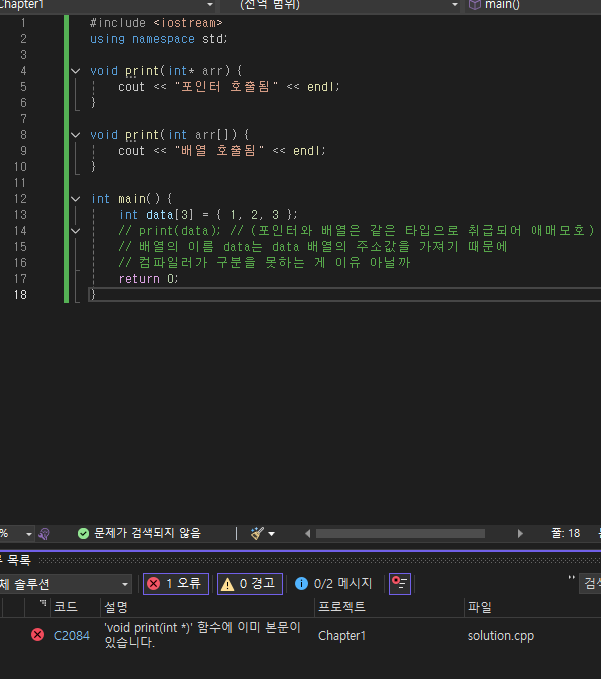Toggle the 1 error filter button
The image size is (601, 679).
(176, 584)
